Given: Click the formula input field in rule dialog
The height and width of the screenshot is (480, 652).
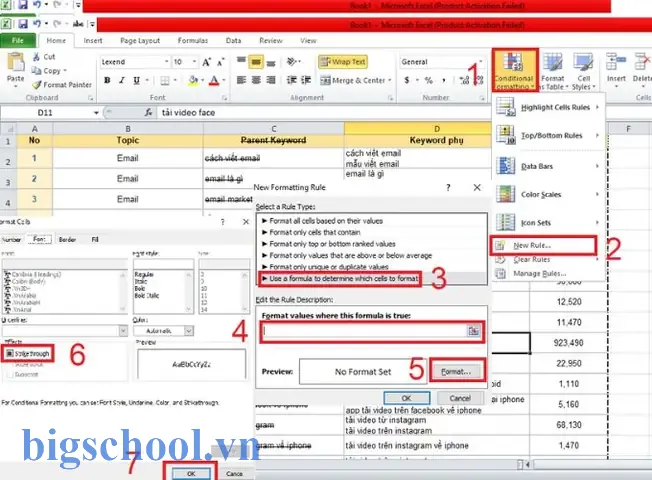Looking at the screenshot, I should click(x=364, y=331).
